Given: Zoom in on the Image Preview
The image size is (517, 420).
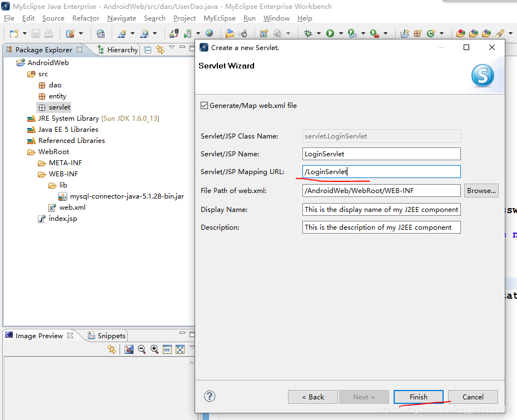Looking at the screenshot, I should [x=154, y=349].
